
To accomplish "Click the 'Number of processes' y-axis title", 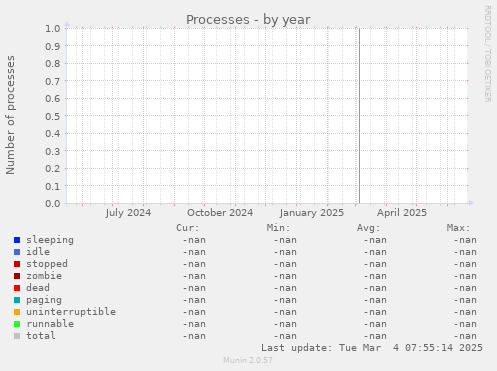I will pos(10,115).
